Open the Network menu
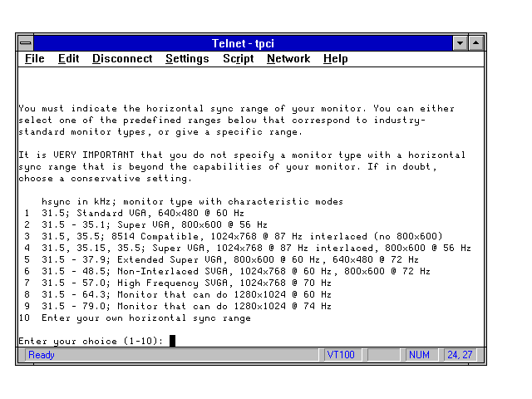 288,59
